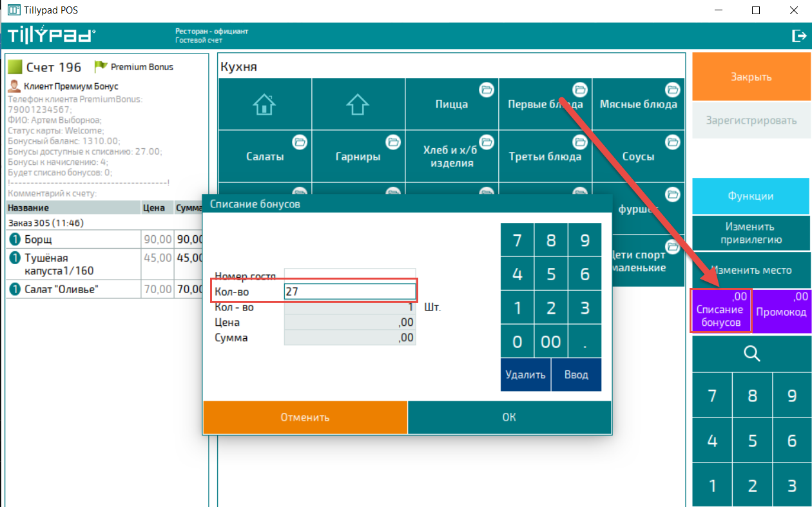Click the orange Закрыть button

click(750, 77)
